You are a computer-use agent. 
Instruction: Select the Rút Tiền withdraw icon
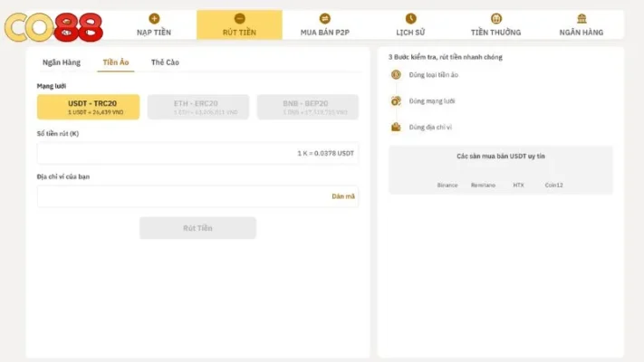tap(239, 18)
